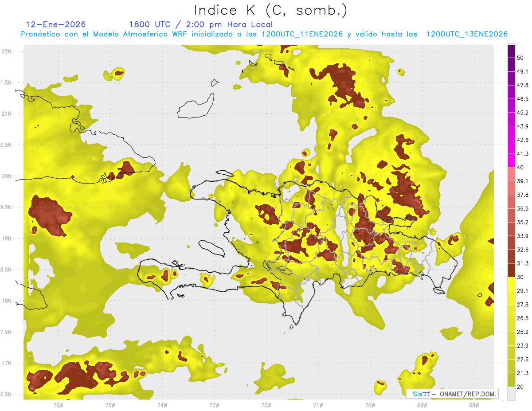Click the legend value "23.9"
The height and width of the screenshot is (411, 532).
pos(523,346)
